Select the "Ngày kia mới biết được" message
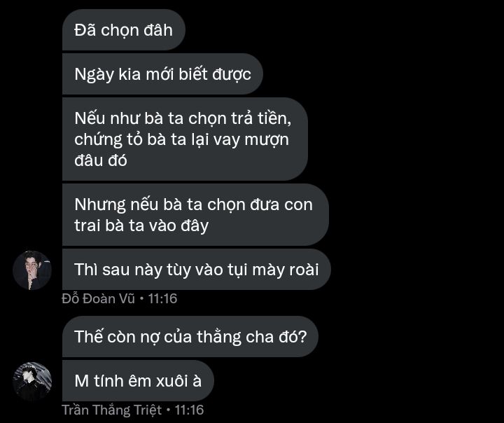 coord(162,74)
